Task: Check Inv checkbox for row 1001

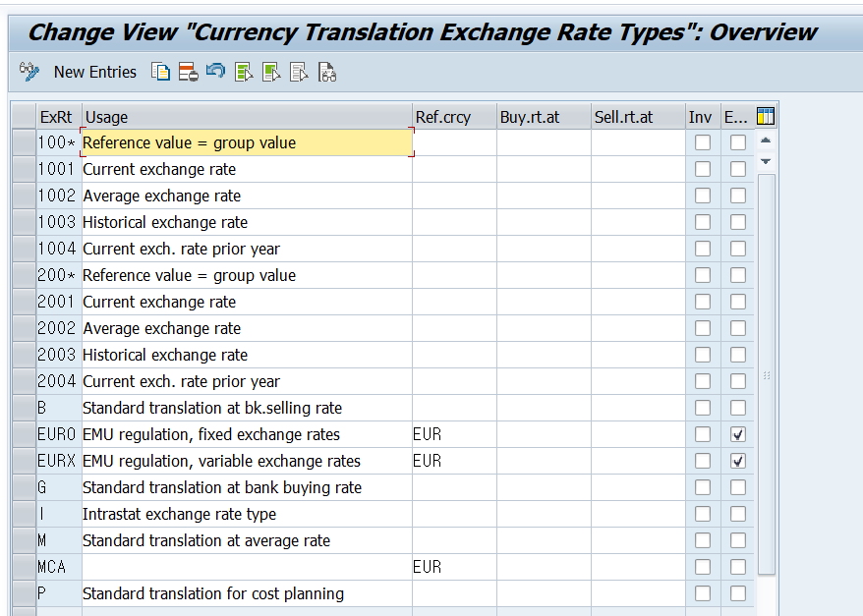Action: coord(702,169)
